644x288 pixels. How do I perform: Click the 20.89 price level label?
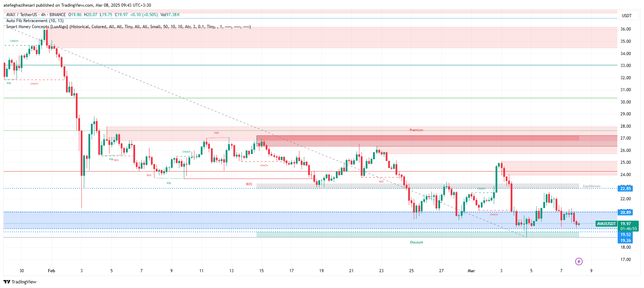[625, 213]
